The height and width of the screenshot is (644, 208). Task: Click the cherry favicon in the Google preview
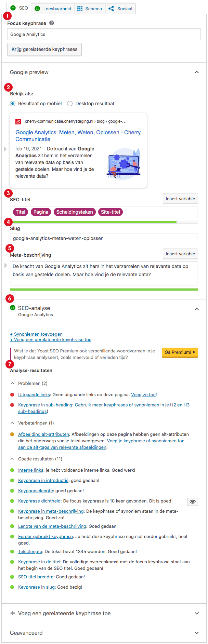pyautogui.click(x=18, y=121)
